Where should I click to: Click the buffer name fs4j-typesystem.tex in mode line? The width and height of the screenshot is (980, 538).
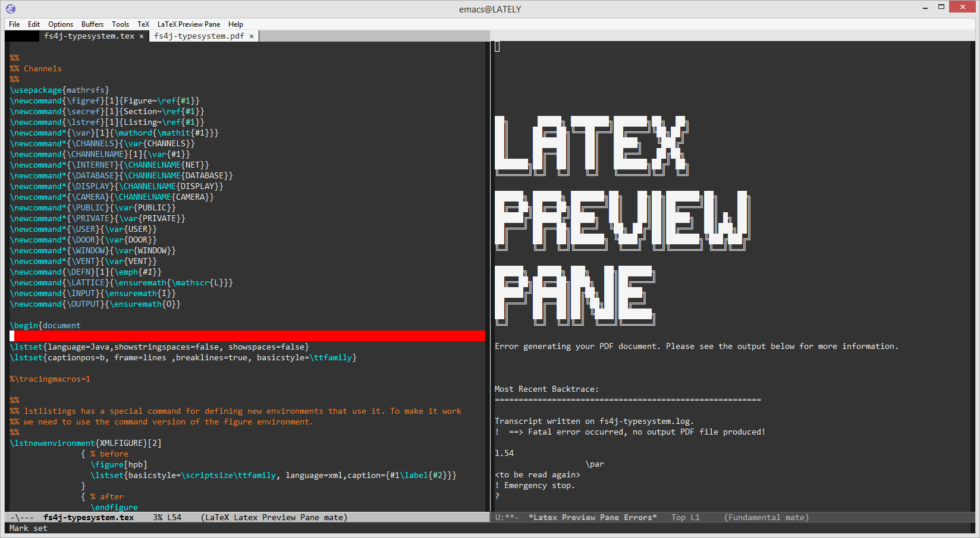[89, 517]
